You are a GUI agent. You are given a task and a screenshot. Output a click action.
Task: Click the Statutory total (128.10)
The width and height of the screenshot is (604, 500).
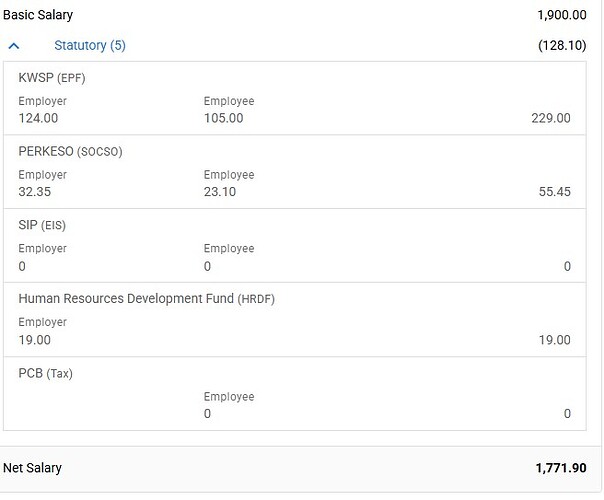562,45
